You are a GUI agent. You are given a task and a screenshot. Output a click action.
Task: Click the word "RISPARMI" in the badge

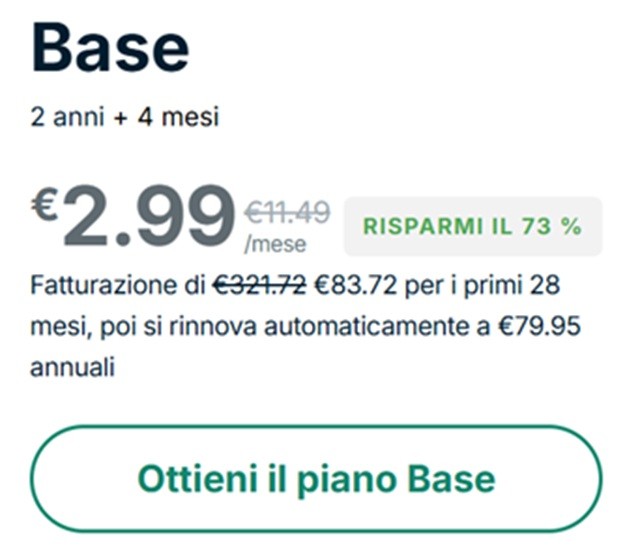click(x=411, y=226)
